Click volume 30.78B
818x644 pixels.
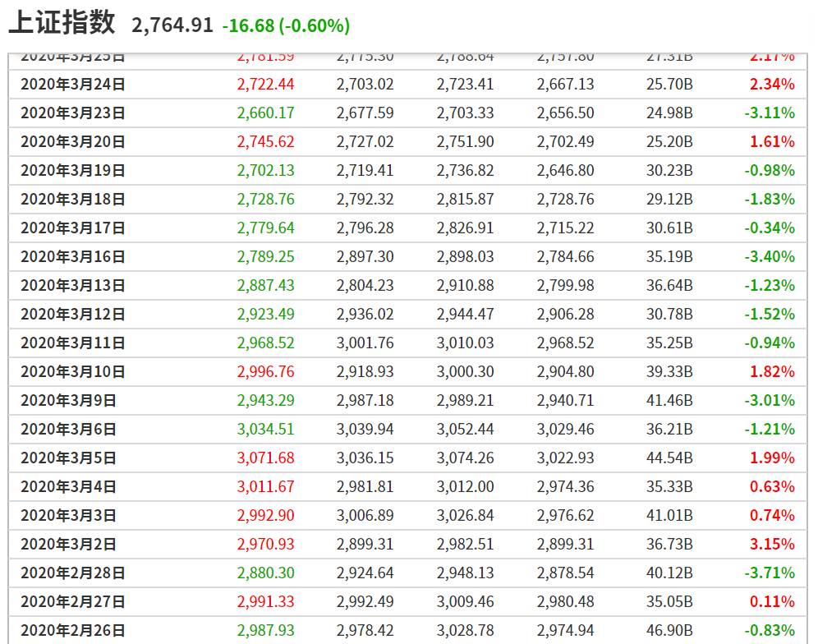pos(669,314)
